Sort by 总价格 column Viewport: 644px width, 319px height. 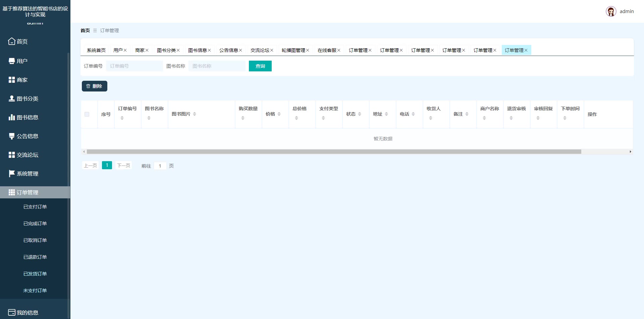297,118
